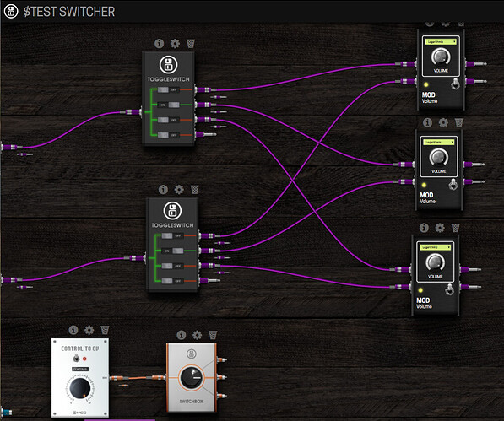Show info for the bottom MOD Volume pedal

tap(424, 228)
